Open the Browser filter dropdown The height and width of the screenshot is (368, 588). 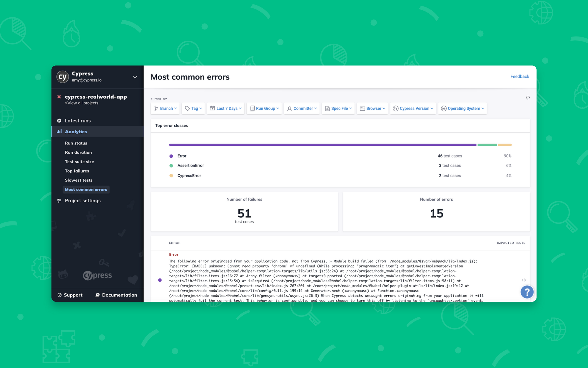372,109
